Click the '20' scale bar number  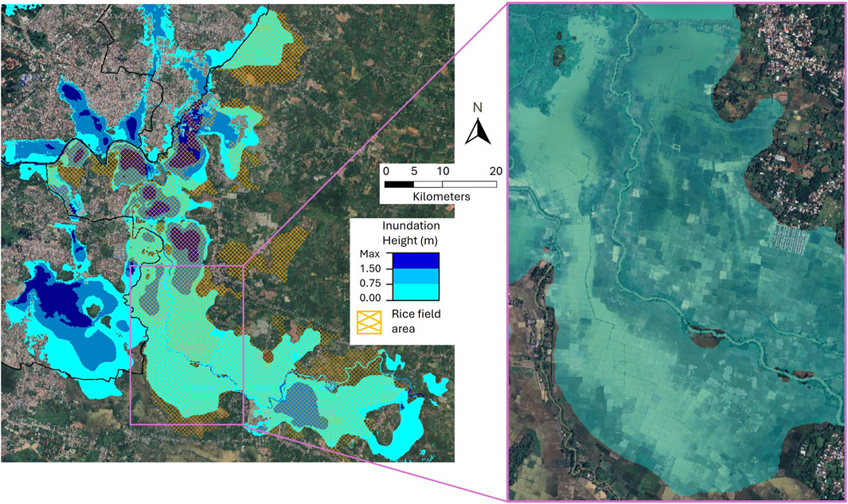pyautogui.click(x=496, y=171)
